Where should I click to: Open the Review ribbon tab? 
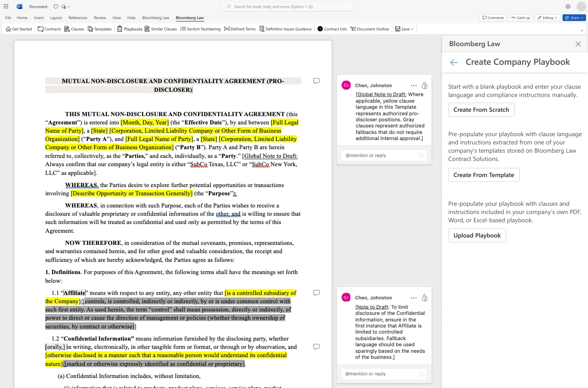point(100,18)
